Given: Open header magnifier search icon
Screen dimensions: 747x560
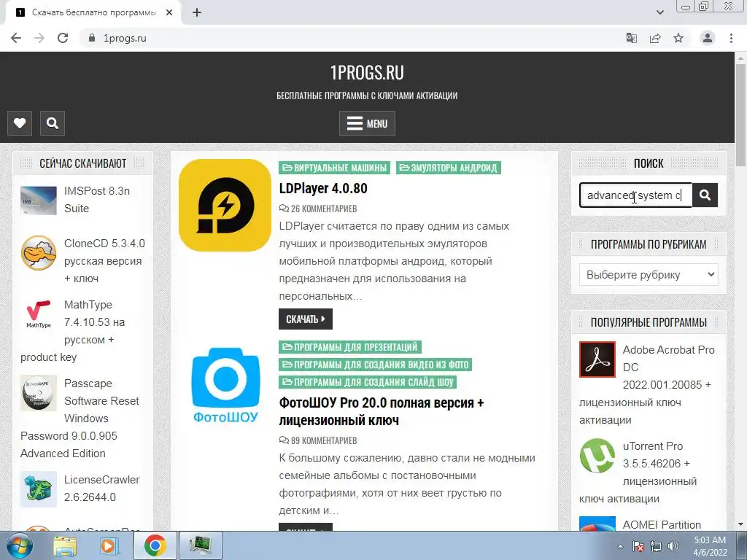Looking at the screenshot, I should pos(53,123).
